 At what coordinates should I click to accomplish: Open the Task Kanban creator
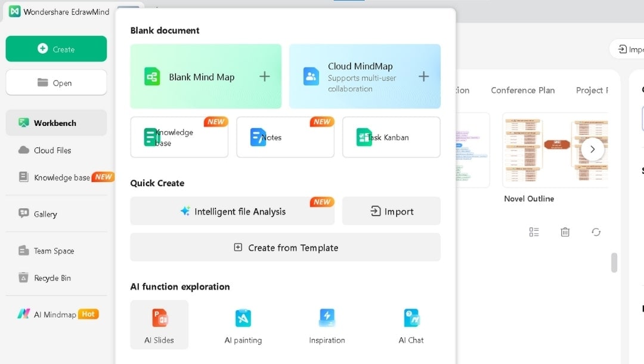click(391, 137)
